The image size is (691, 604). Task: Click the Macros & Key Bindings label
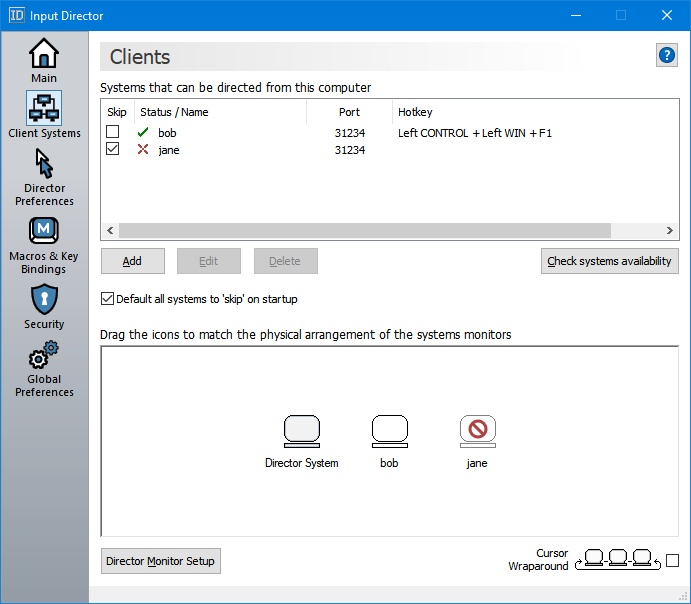pyautogui.click(x=44, y=263)
